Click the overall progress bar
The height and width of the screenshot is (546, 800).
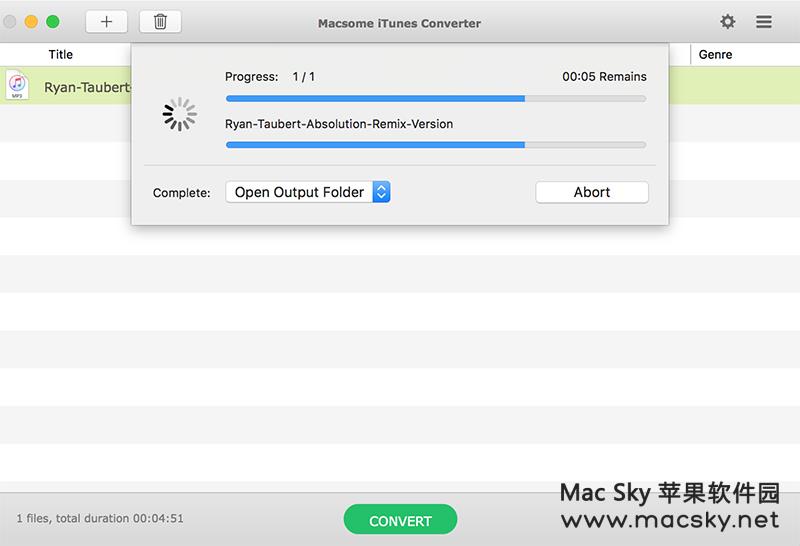[x=436, y=98]
